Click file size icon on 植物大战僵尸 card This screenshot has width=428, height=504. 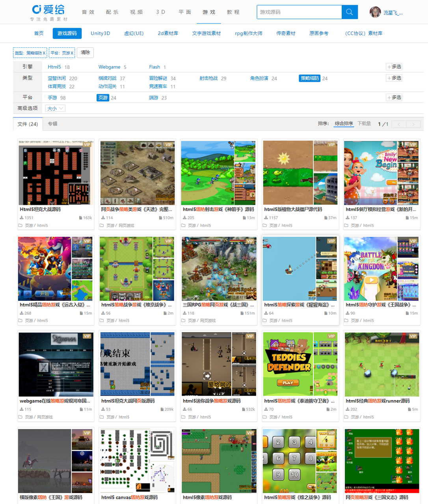[x=326, y=218]
